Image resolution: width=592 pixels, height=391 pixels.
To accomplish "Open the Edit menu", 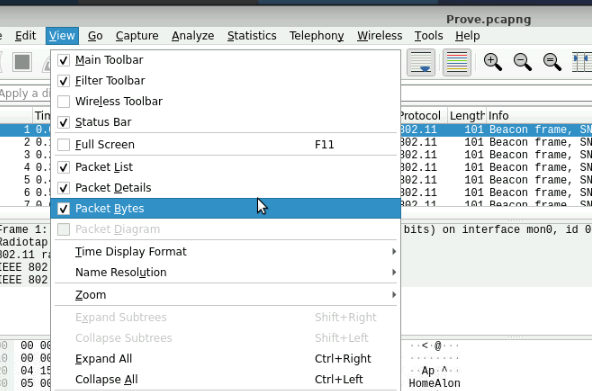I will (25, 36).
